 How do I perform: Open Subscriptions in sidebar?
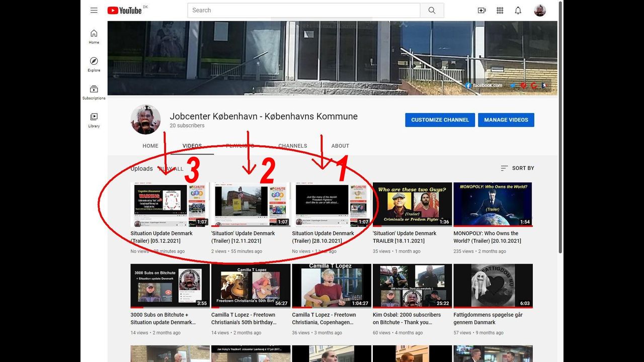pyautogui.click(x=94, y=92)
